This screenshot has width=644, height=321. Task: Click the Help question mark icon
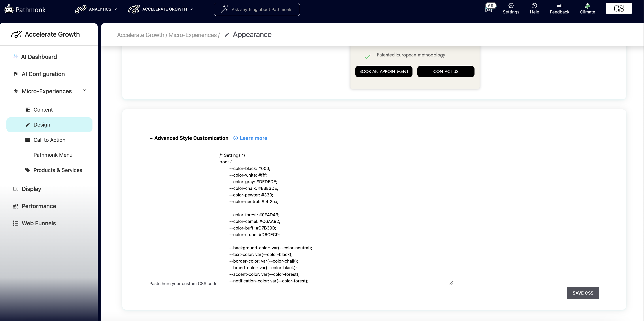pos(534,6)
